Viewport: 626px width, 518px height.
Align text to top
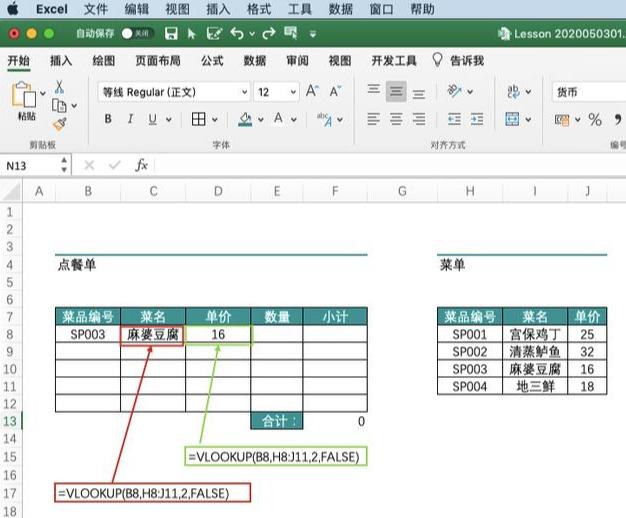point(374,89)
